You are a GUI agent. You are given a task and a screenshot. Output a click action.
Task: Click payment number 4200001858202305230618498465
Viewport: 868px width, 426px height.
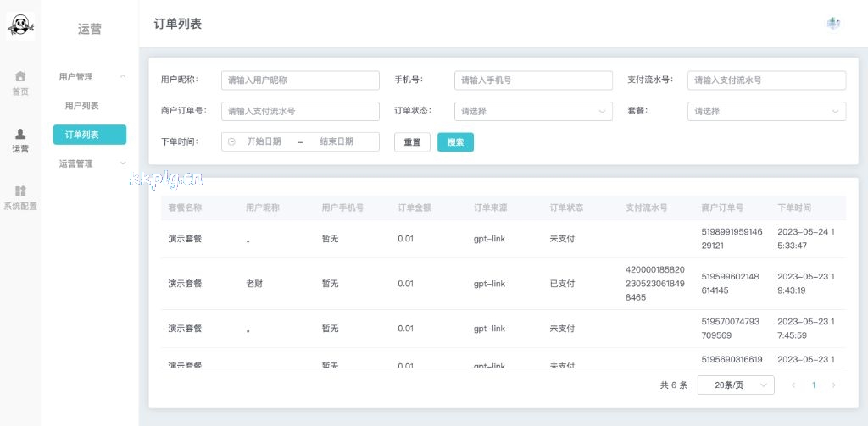pyautogui.click(x=655, y=284)
